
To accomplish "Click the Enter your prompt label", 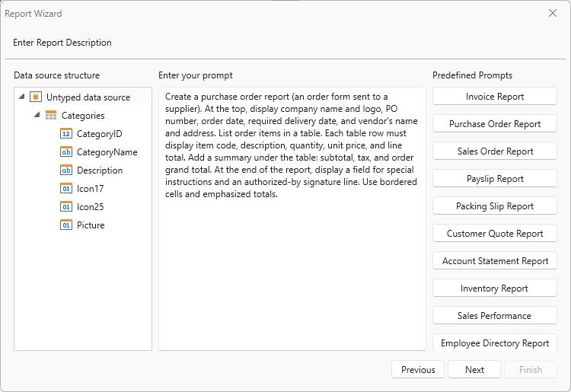I will click(x=196, y=75).
